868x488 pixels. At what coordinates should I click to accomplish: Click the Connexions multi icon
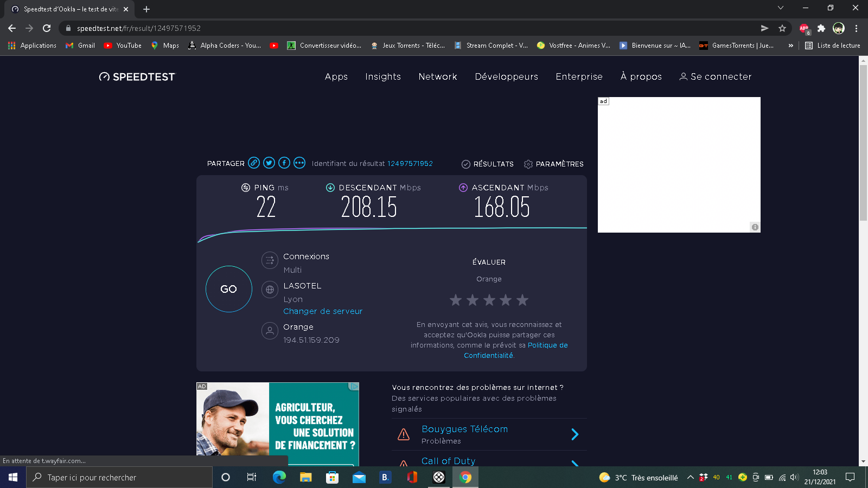point(270,260)
